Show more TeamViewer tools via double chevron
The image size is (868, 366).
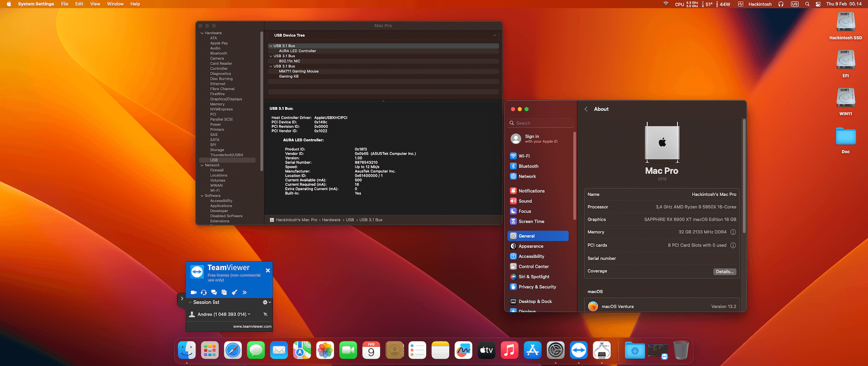point(245,292)
